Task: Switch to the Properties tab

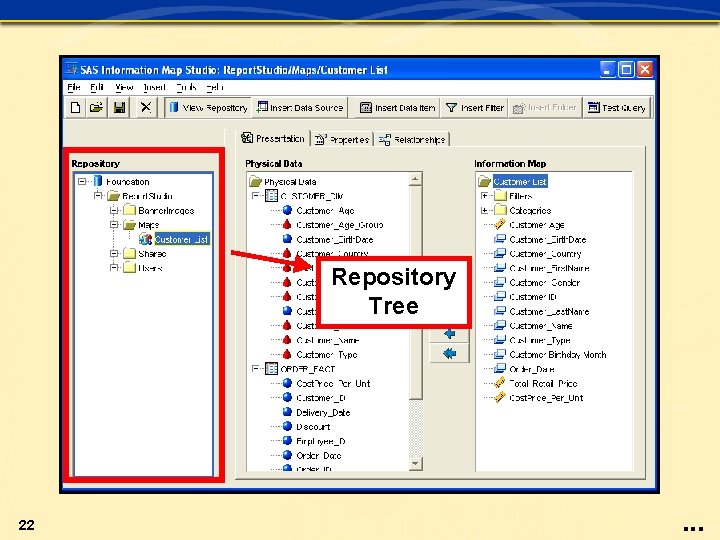Action: 342,139
